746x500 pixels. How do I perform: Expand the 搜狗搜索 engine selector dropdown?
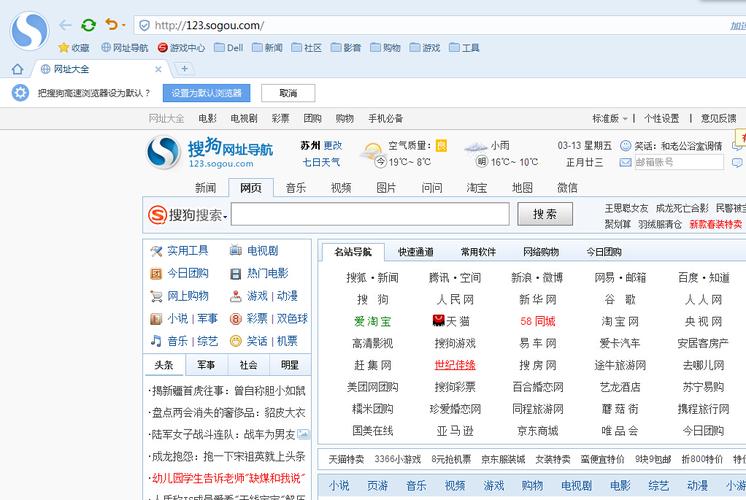pyautogui.click(x=226, y=216)
